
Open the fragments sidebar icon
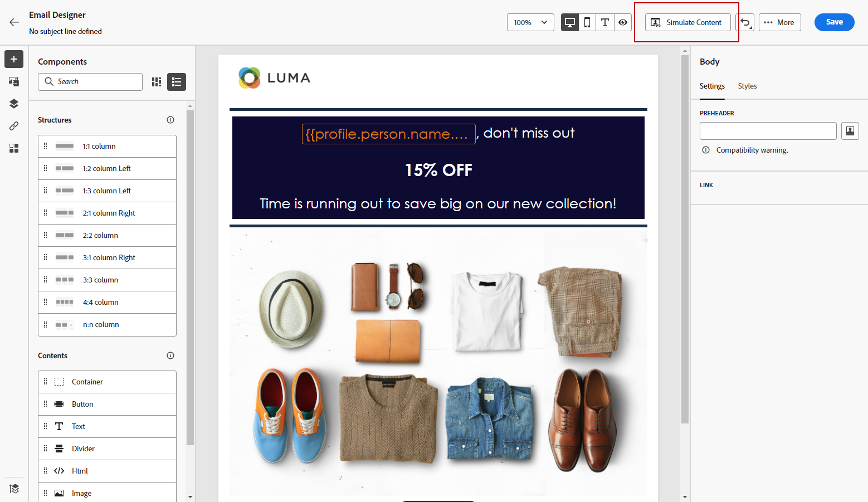tap(14, 148)
